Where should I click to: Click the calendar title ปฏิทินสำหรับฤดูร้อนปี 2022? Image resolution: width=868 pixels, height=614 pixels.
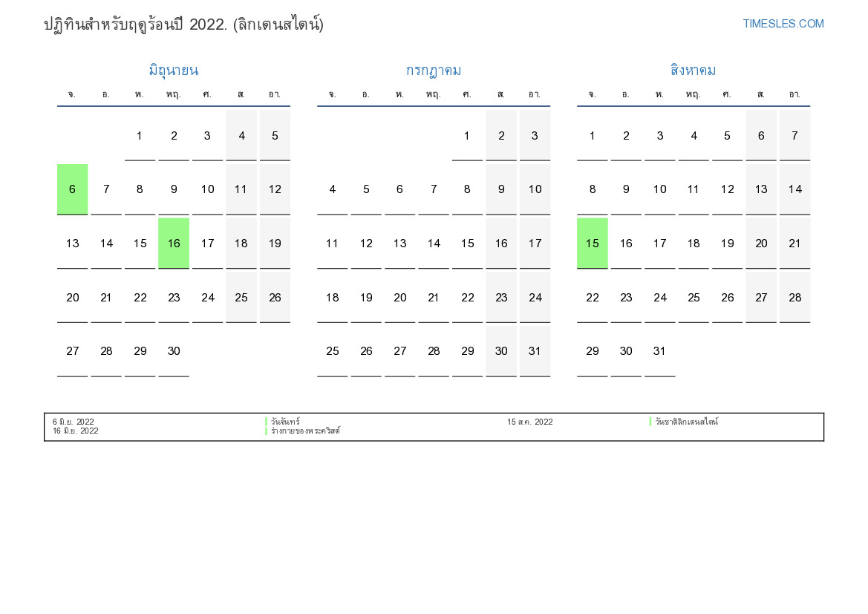point(184,25)
